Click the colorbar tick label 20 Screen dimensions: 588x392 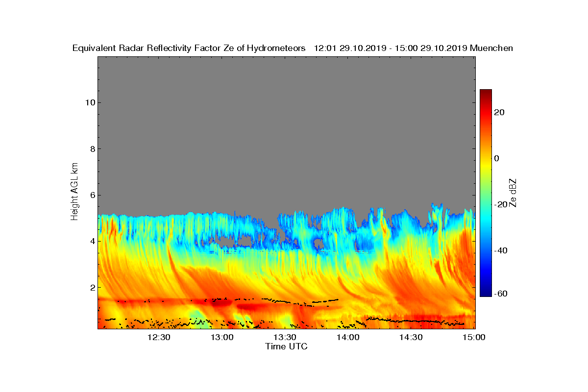point(499,112)
